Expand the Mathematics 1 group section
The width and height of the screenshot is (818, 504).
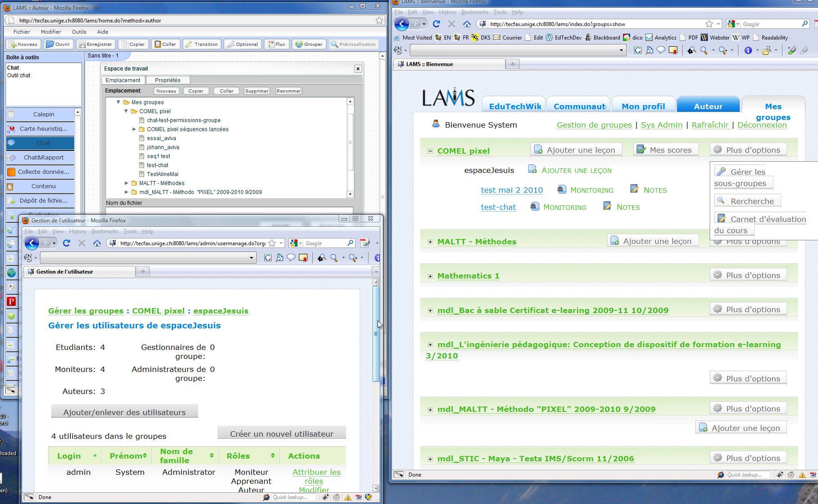coord(430,276)
